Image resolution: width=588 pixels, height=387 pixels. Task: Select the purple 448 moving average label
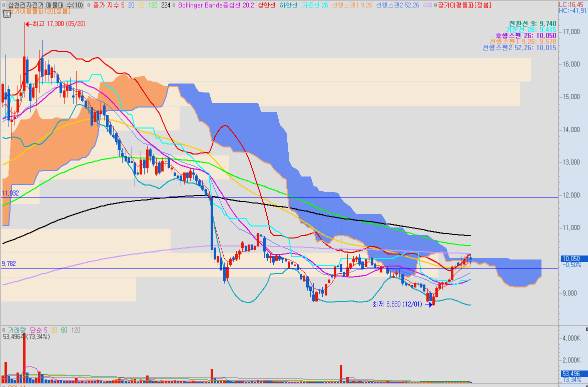point(427,5)
